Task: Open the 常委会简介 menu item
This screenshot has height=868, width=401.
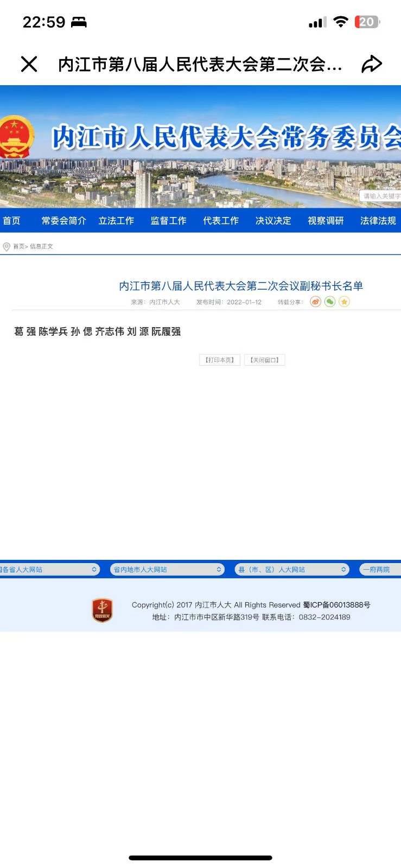Action: click(63, 221)
